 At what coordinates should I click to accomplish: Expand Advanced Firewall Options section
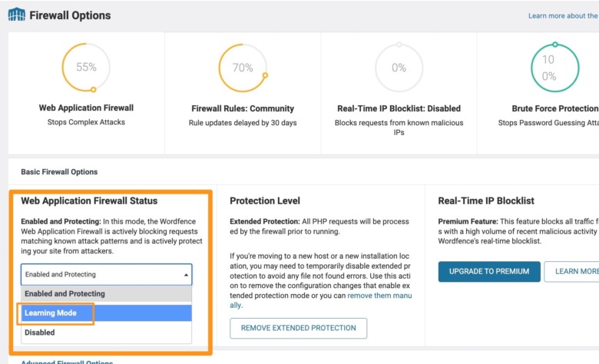[x=67, y=362]
